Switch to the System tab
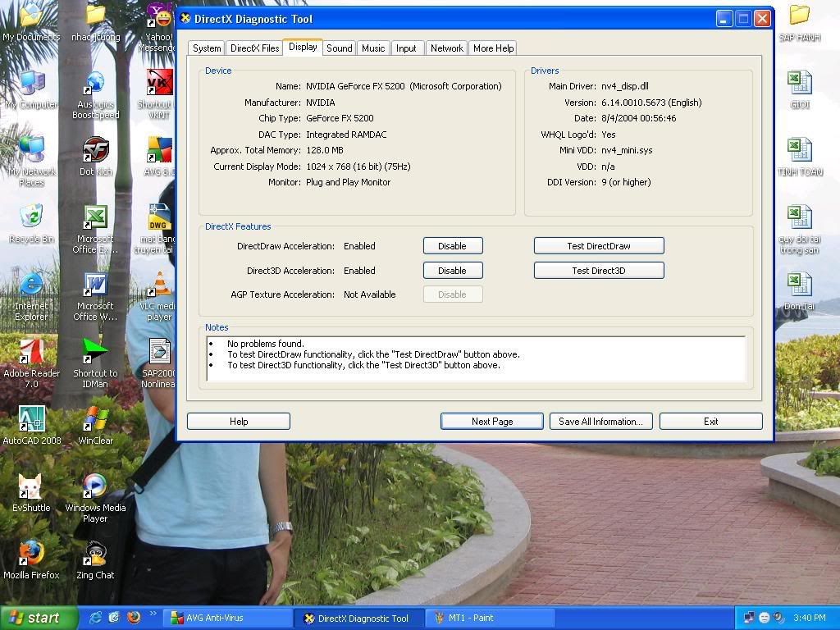840x630 pixels. pos(207,48)
